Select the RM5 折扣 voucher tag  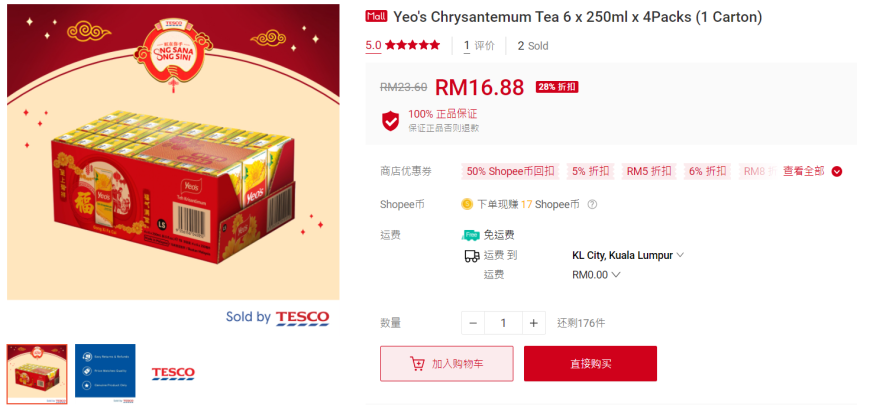pos(649,171)
